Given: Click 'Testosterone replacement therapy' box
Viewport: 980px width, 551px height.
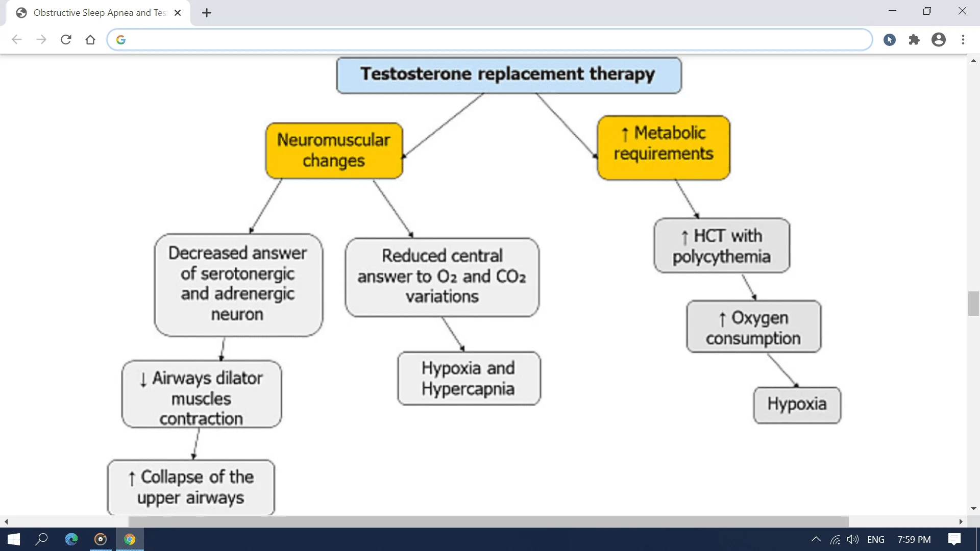Looking at the screenshot, I should [508, 75].
